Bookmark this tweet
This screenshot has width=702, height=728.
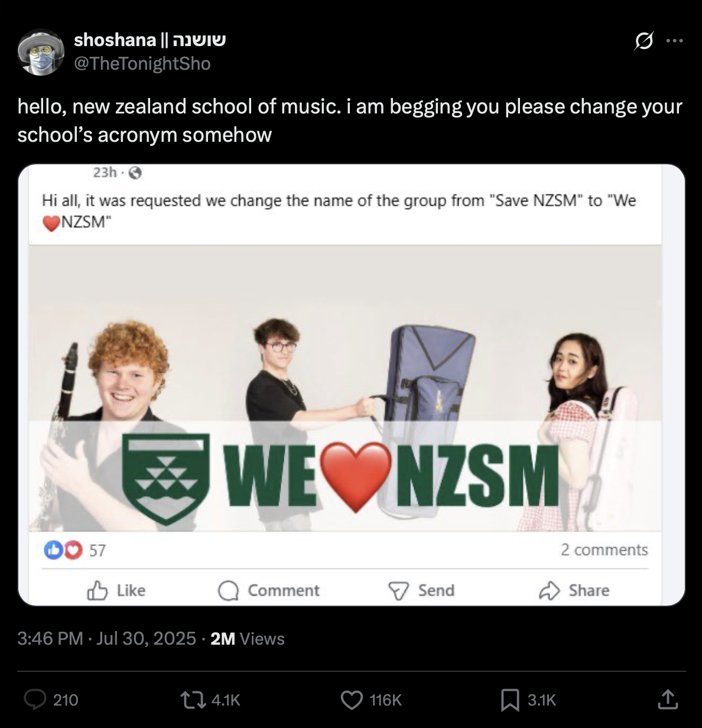(509, 700)
